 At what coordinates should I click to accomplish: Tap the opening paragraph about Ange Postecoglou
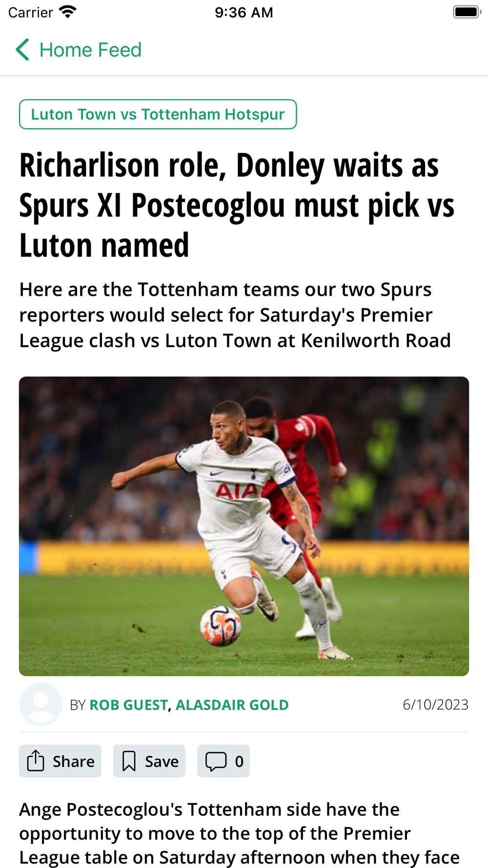pos(239,833)
